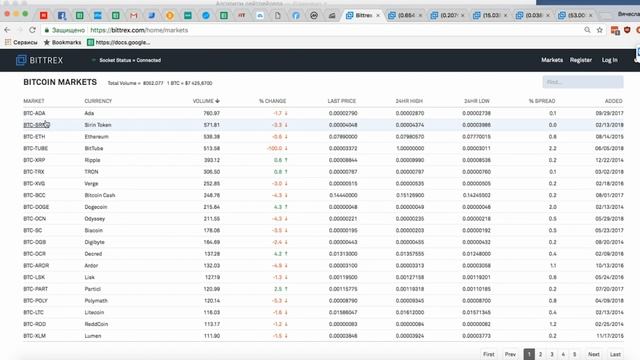The width and height of the screenshot is (640, 360).
Task: Click the First pagination button
Action: point(489,354)
